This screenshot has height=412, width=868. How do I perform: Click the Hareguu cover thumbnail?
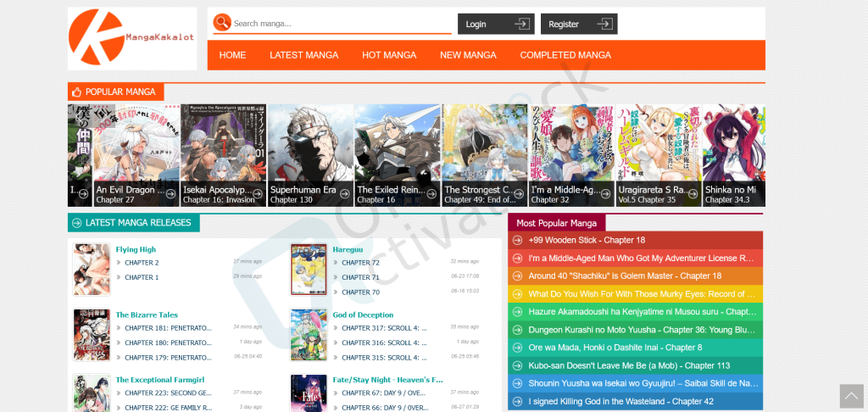309,270
